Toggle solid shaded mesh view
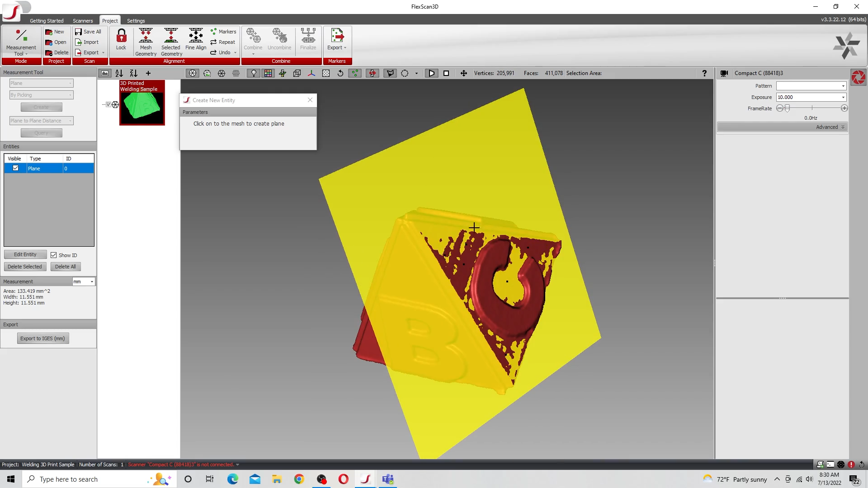Screen dimensions: 868x488 coord(193,73)
